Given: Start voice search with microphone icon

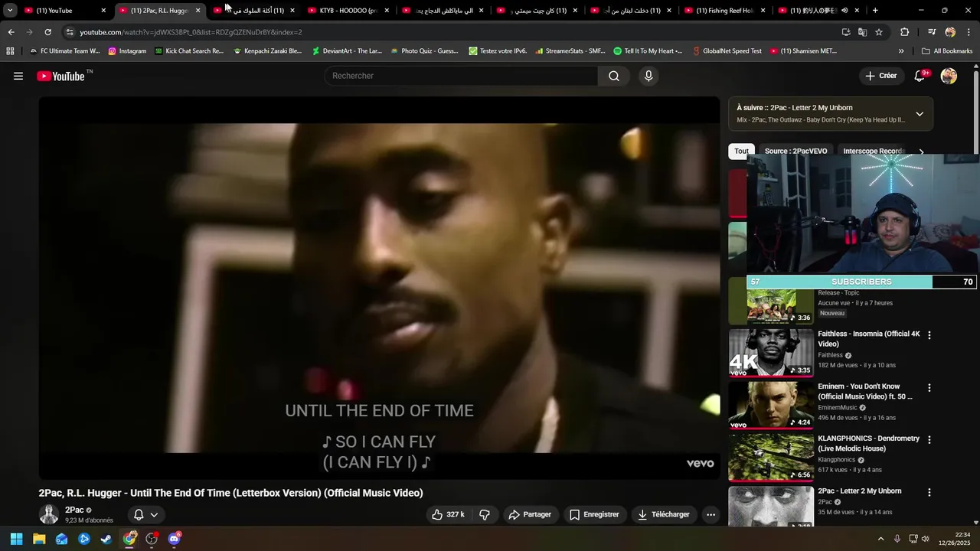Looking at the screenshot, I should [648, 76].
